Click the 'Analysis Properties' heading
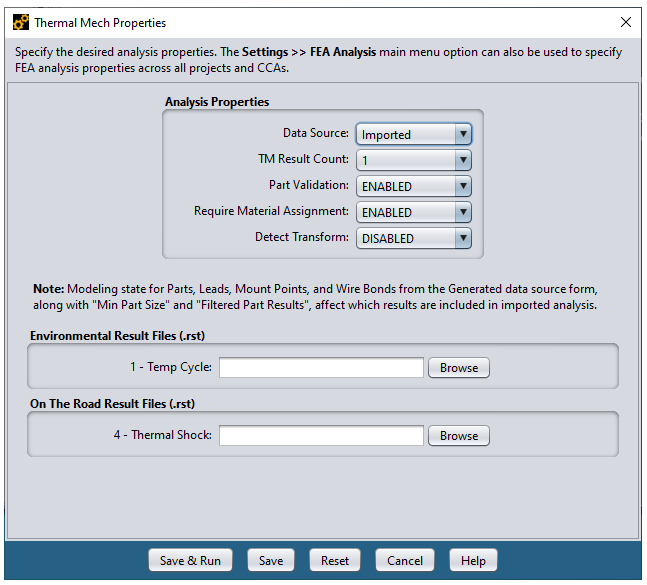 217,101
